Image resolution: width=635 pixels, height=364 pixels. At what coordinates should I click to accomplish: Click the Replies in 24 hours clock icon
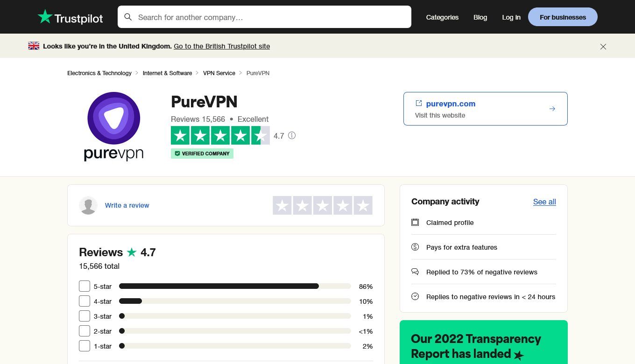(x=415, y=296)
